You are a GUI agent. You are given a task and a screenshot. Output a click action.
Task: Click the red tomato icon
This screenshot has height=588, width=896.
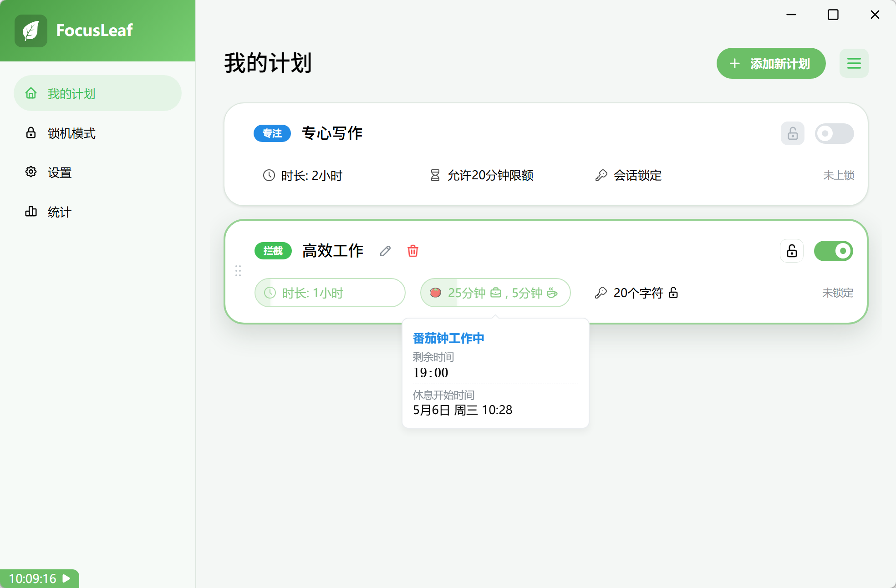tap(436, 293)
